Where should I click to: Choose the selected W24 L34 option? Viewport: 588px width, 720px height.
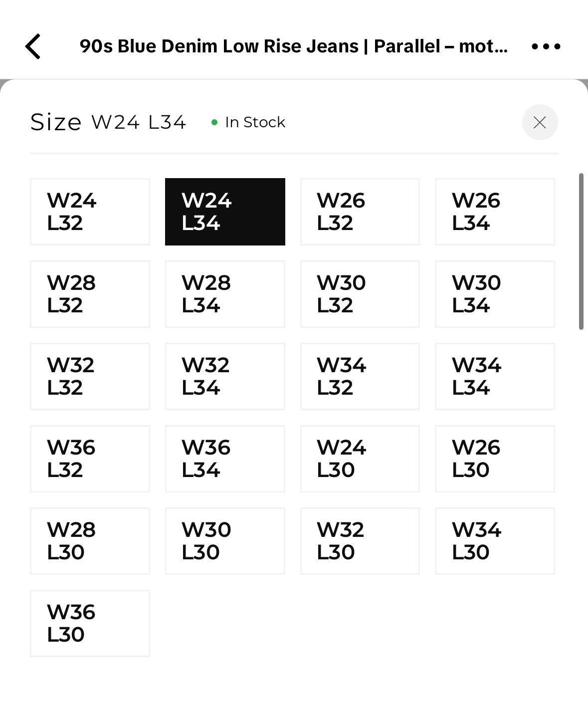[x=225, y=212]
